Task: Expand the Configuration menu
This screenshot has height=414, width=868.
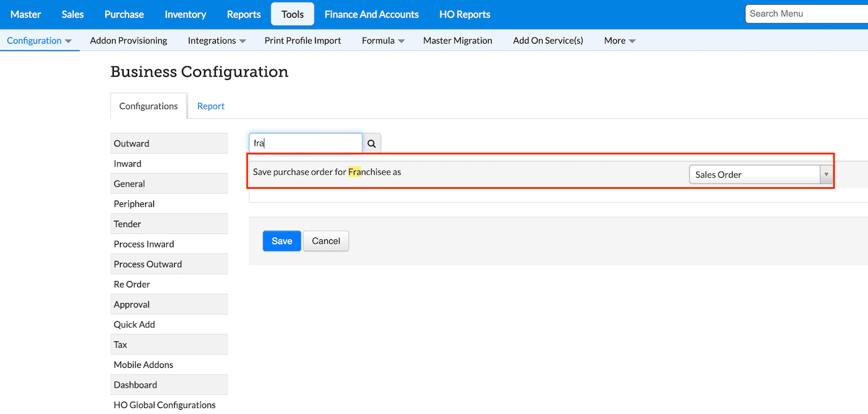Action: (39, 41)
